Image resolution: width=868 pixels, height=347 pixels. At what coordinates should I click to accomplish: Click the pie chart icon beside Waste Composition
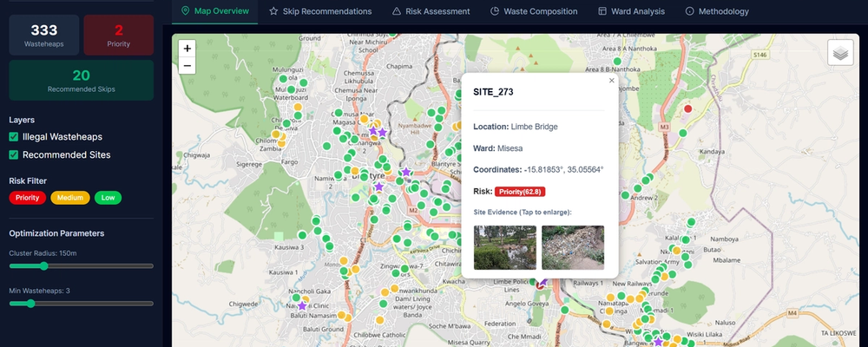point(495,11)
